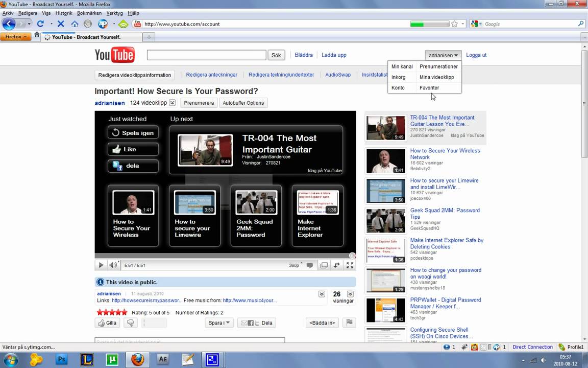Click the AP toolbar icon beside the address bar
588x368 pixels.
tap(103, 24)
